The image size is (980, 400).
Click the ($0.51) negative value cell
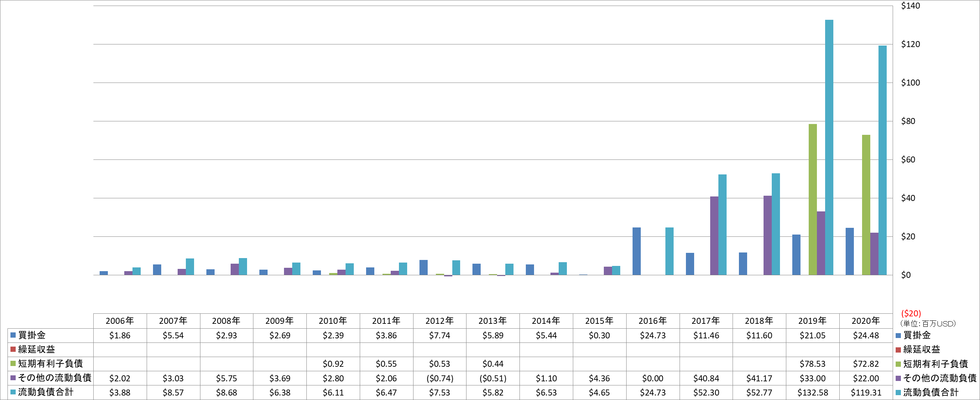coord(493,378)
